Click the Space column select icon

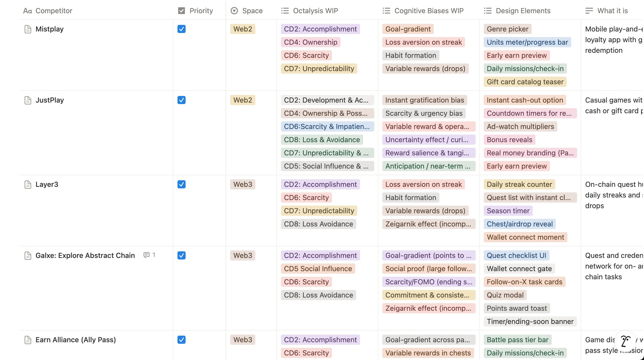(x=234, y=11)
